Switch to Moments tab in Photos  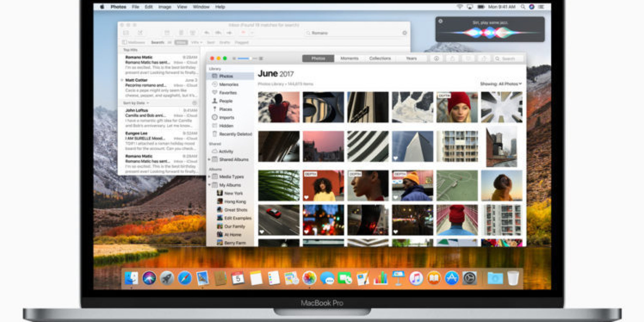[349, 58]
